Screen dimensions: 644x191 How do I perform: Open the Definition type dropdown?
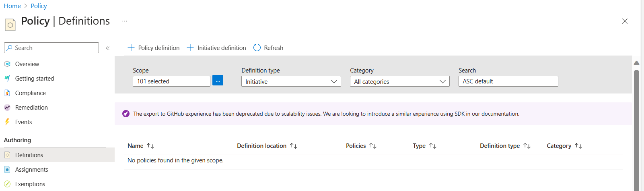(x=291, y=81)
